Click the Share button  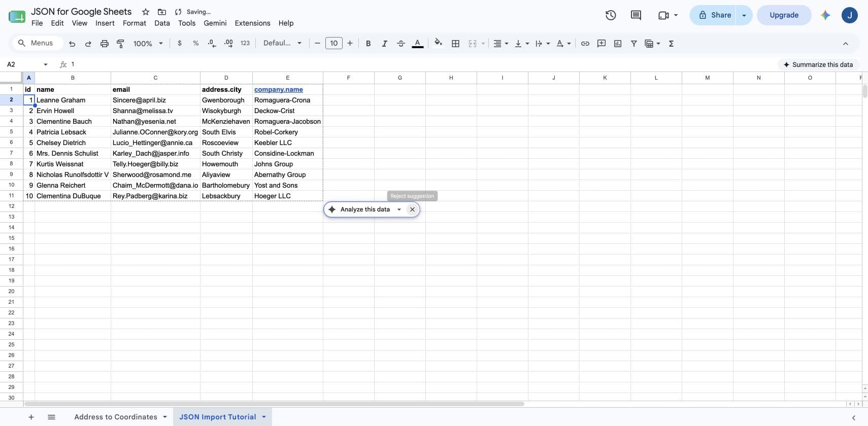pos(712,15)
